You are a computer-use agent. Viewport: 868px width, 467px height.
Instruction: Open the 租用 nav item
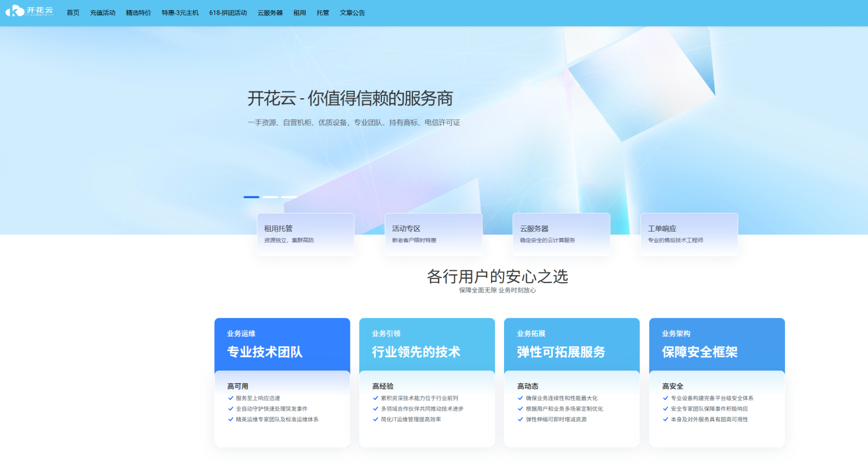300,13
